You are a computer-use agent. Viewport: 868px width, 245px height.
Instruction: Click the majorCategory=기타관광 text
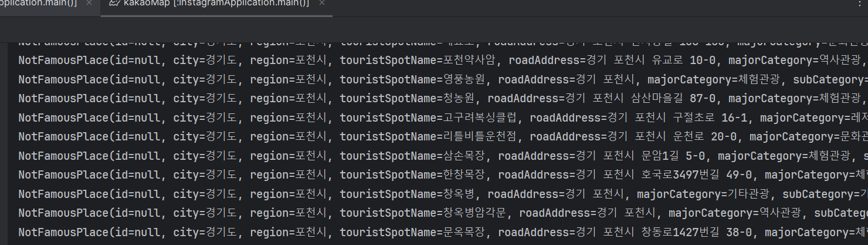[704, 193]
